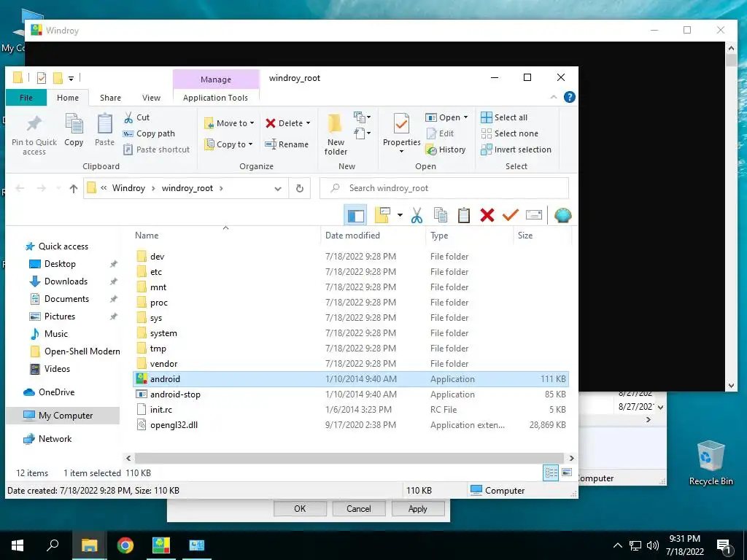
Task: Expand the Open dropdown arrow
Action: coord(465,117)
